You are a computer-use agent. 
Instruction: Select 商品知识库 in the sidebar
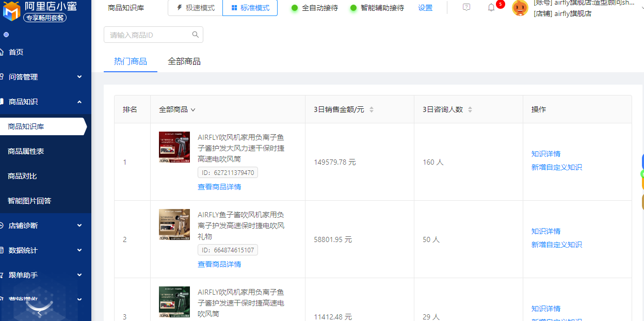(43, 126)
